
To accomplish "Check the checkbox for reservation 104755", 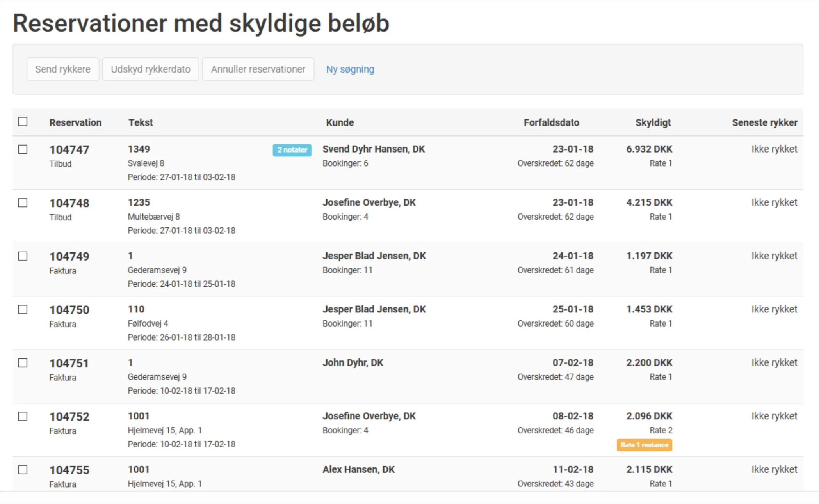I will click(23, 469).
